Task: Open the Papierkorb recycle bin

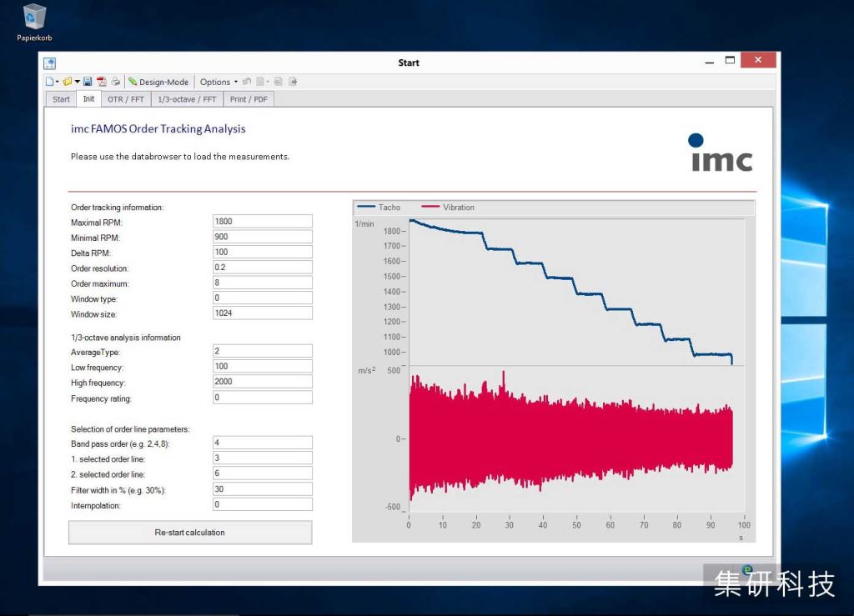Action: click(x=34, y=23)
